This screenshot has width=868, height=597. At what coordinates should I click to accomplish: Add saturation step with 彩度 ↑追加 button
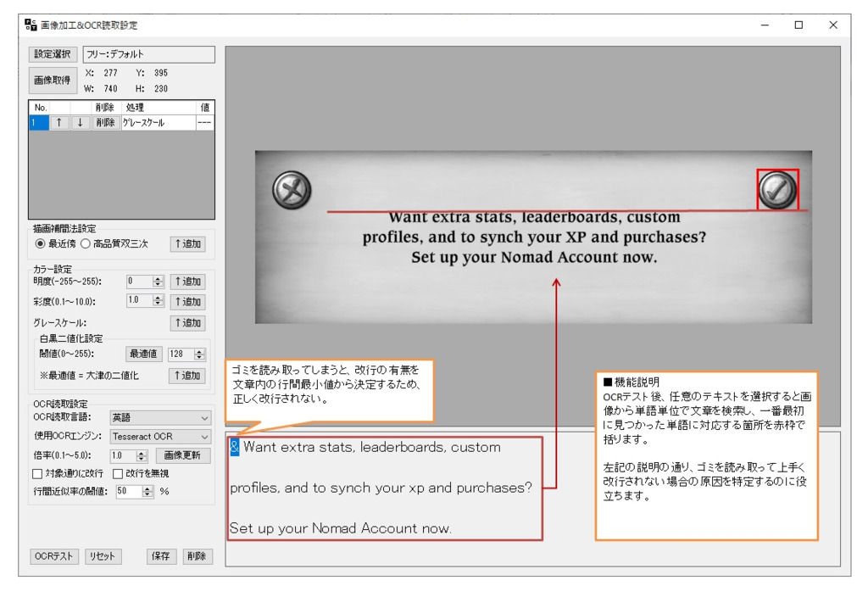188,302
